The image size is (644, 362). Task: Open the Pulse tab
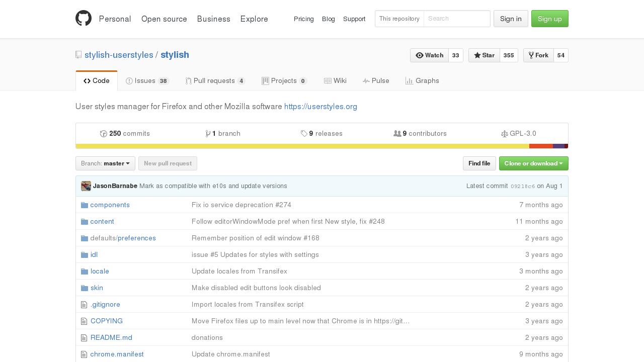click(x=376, y=80)
